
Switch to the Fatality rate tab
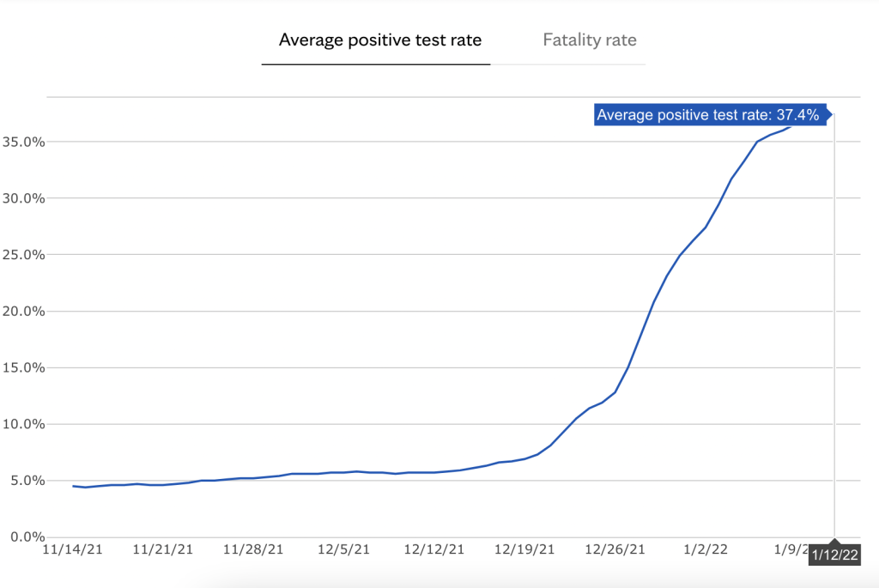(590, 40)
